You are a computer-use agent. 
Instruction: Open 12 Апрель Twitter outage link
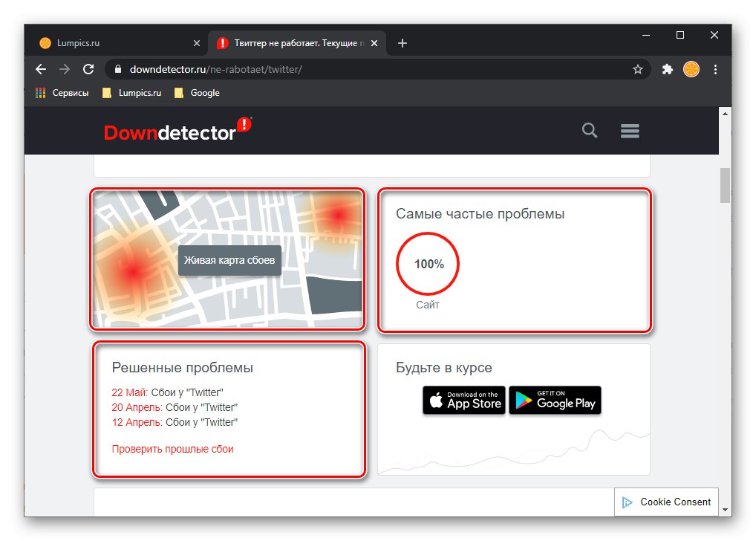tap(175, 422)
